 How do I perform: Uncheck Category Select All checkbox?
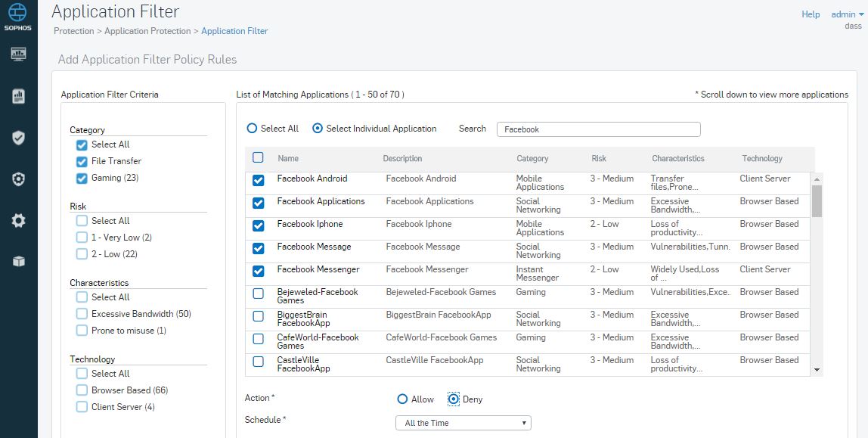(x=82, y=145)
